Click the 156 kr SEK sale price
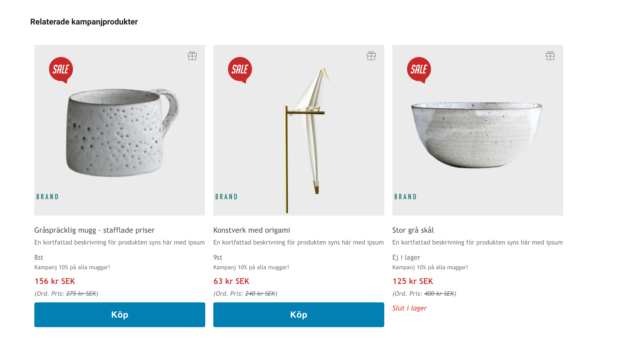This screenshot has height=345, width=644. tap(55, 281)
